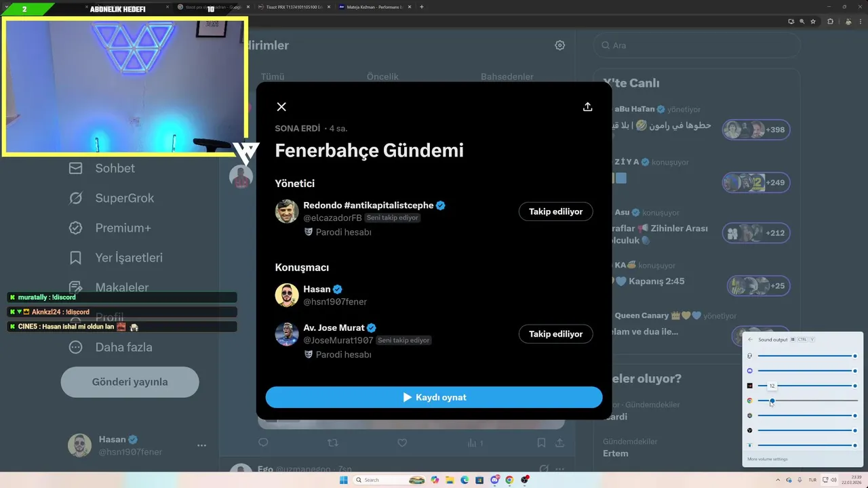The image size is (868, 488).
Task: Mute Discord via its mixer icon
Action: coord(749,371)
